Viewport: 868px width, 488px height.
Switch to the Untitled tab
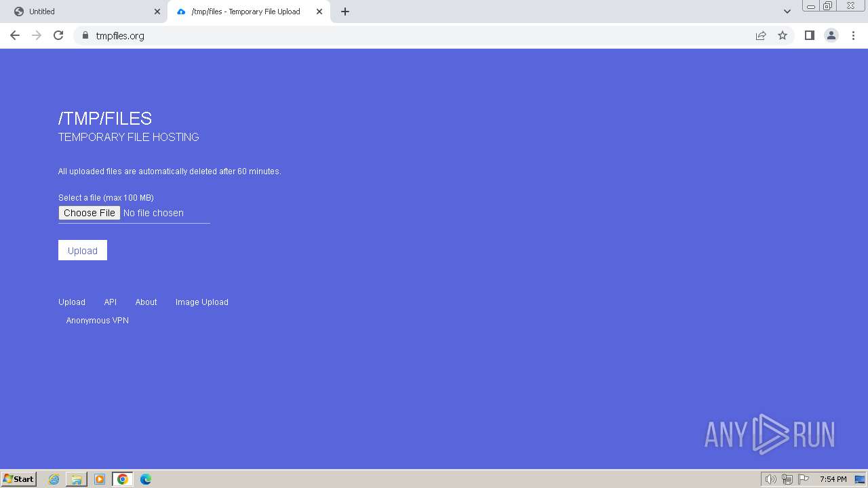(83, 12)
